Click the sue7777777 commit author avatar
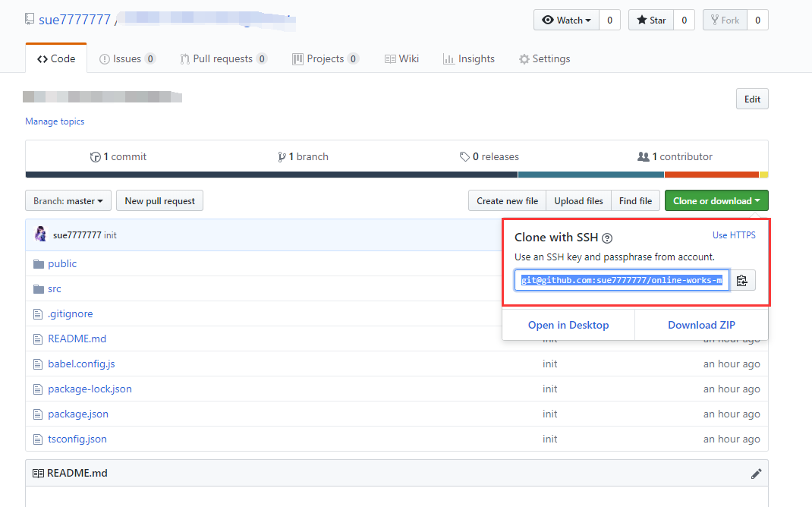 coord(40,234)
